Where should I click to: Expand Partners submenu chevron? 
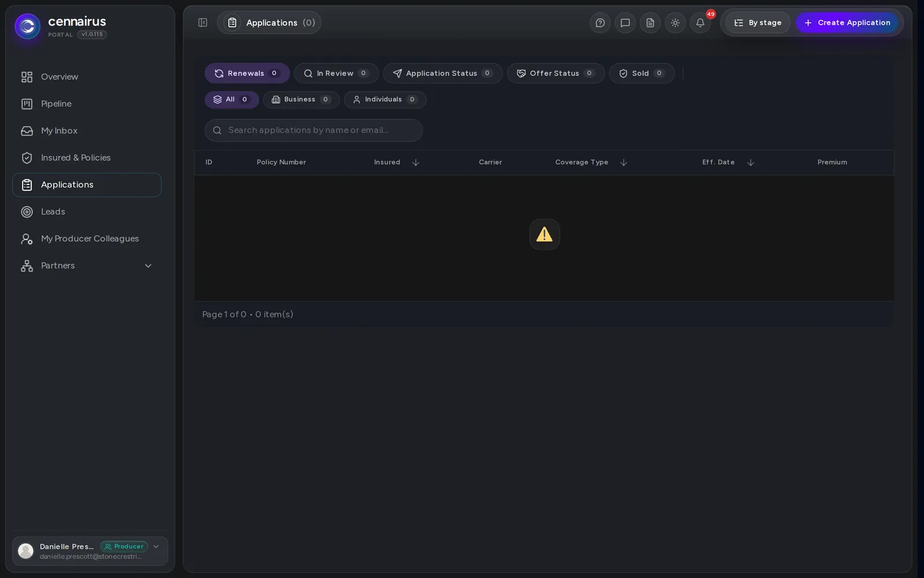coord(148,266)
